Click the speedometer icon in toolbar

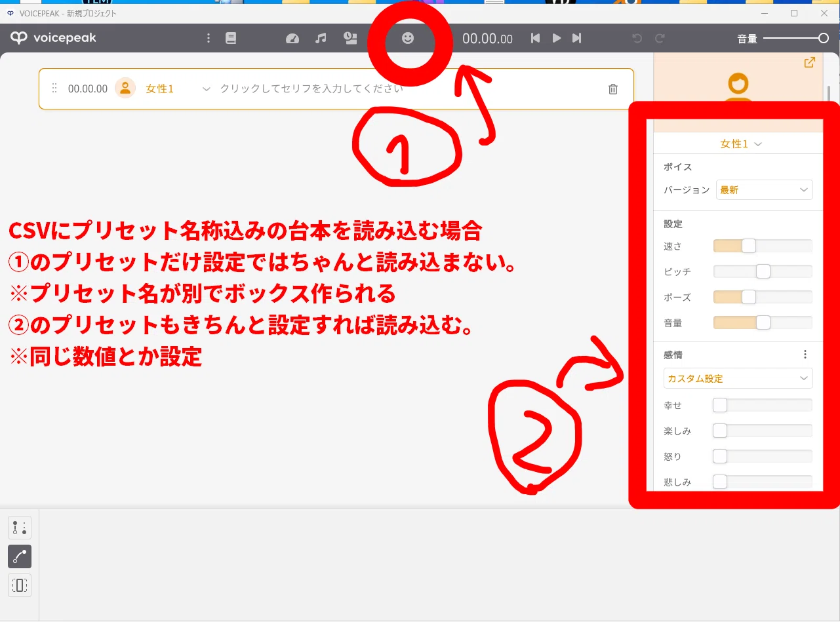point(292,38)
